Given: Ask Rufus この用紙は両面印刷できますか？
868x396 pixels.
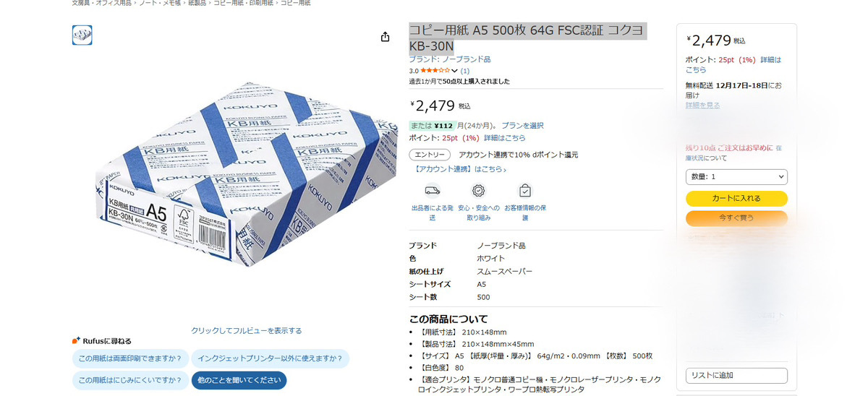Looking at the screenshot, I should (x=130, y=358).
